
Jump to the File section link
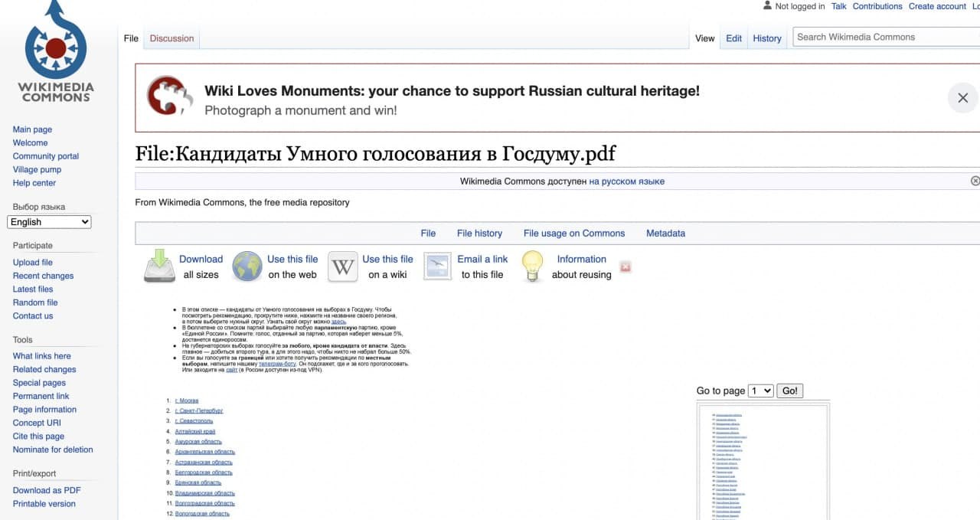click(x=428, y=234)
